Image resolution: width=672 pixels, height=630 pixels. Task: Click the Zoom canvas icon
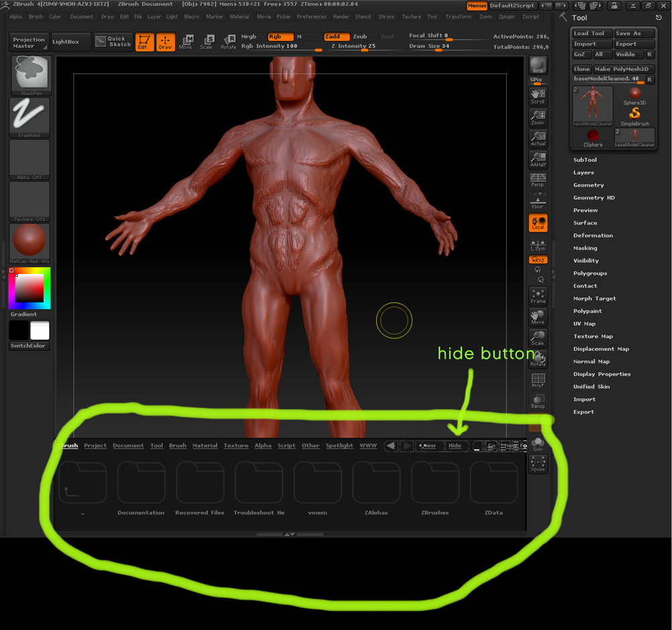click(x=538, y=118)
